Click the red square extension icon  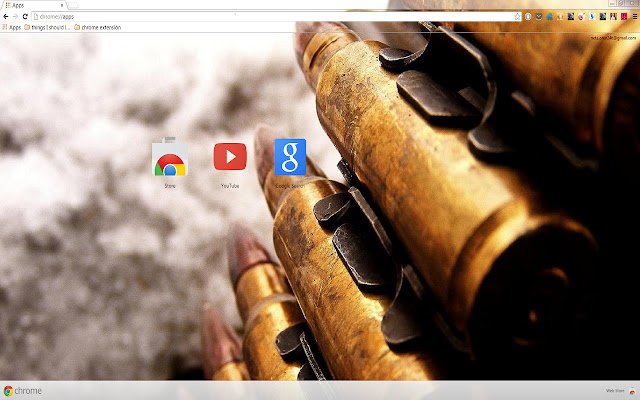pyautogui.click(x=624, y=16)
